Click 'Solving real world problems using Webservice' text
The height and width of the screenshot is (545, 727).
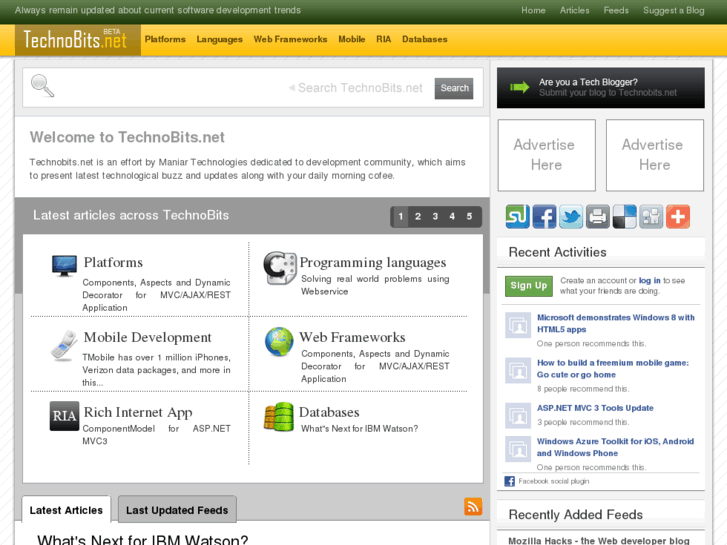pyautogui.click(x=375, y=285)
